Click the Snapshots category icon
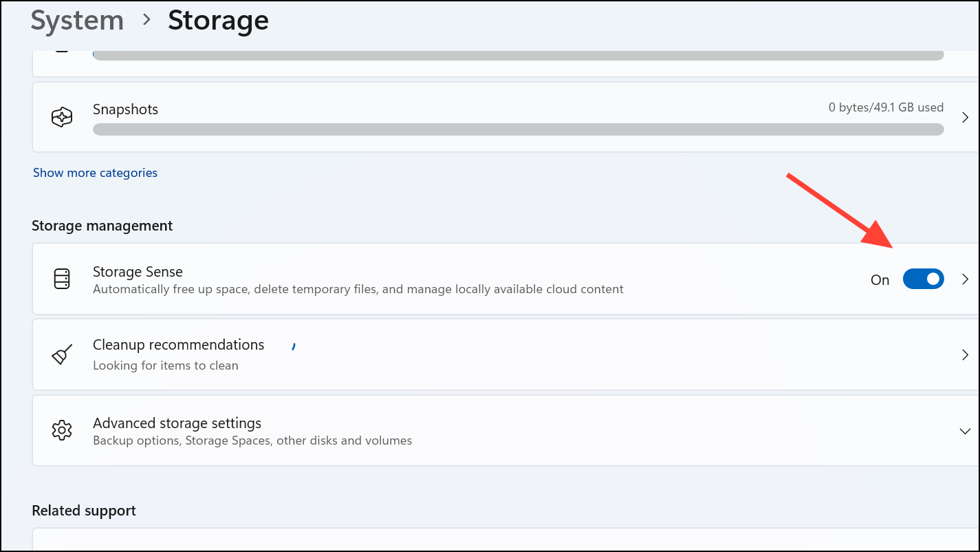 pyautogui.click(x=62, y=117)
